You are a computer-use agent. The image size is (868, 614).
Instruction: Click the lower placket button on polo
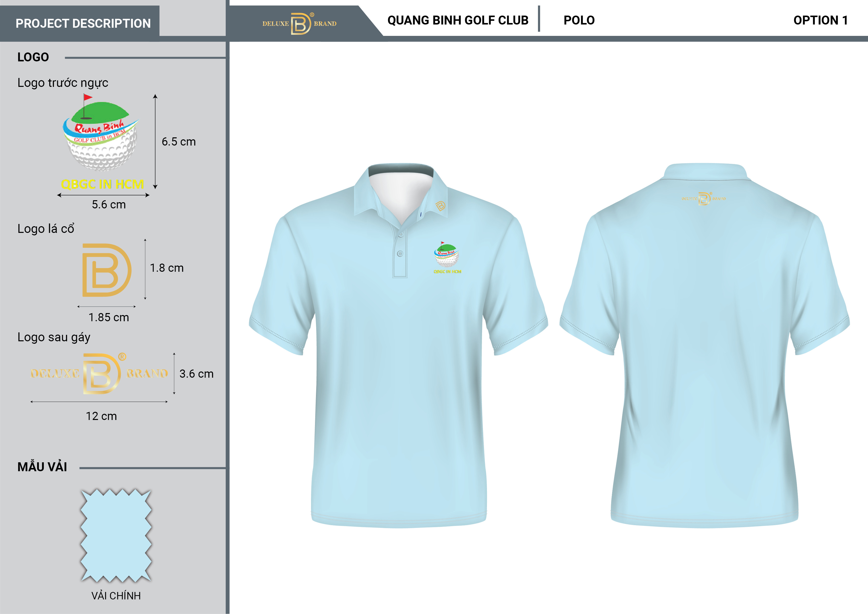pyautogui.click(x=400, y=254)
